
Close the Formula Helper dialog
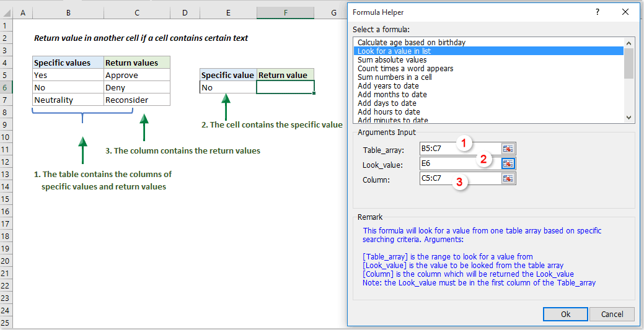pos(625,12)
